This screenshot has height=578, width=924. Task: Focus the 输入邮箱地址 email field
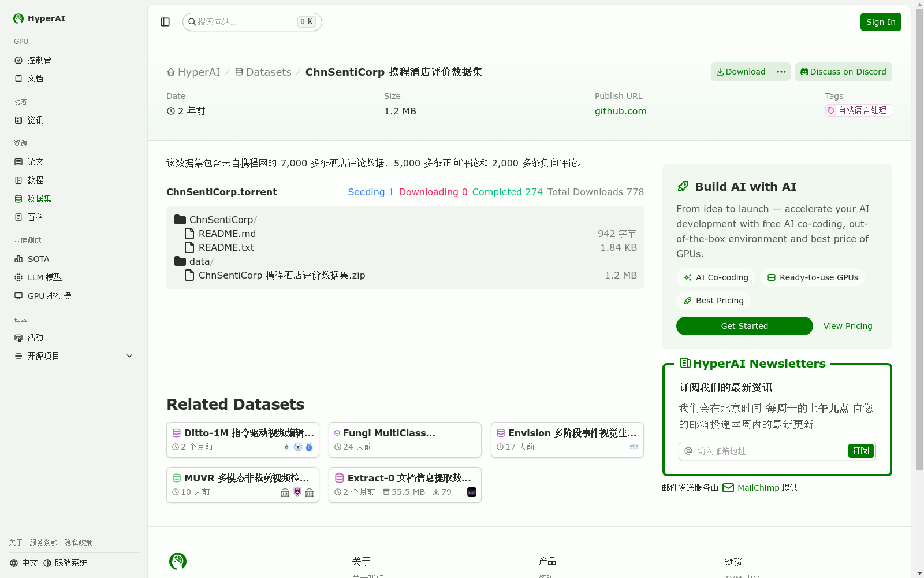pyautogui.click(x=771, y=451)
